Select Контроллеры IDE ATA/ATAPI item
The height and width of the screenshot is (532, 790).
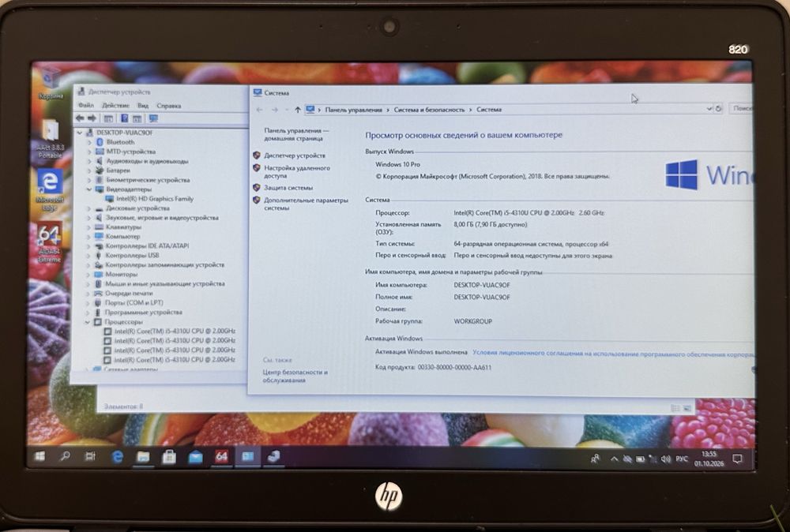(147, 246)
